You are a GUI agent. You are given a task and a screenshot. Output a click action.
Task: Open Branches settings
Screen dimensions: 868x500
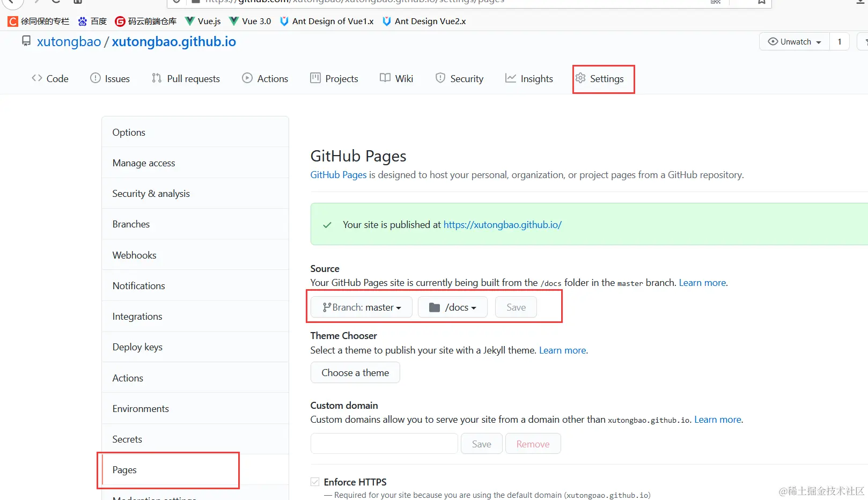click(x=195, y=224)
